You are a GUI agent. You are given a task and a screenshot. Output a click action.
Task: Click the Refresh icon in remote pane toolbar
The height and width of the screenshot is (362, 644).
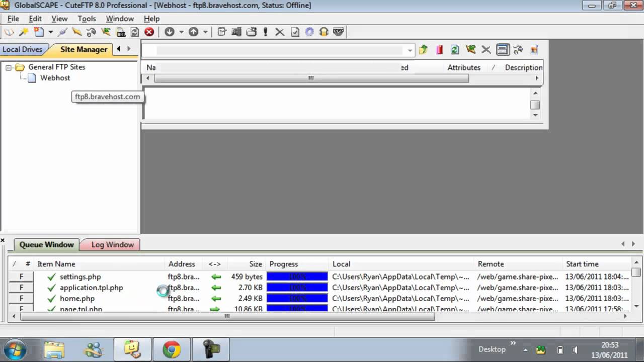pyautogui.click(x=455, y=49)
